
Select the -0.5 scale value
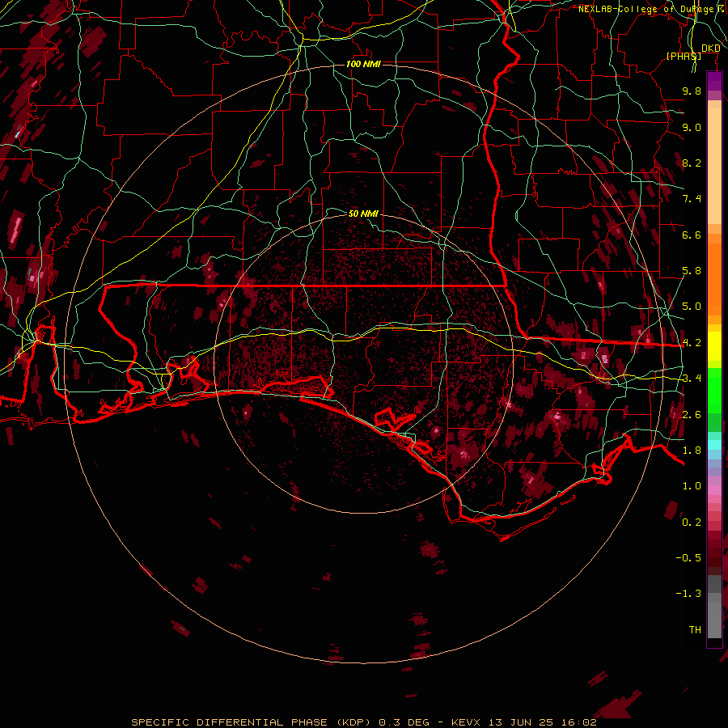[x=688, y=558]
